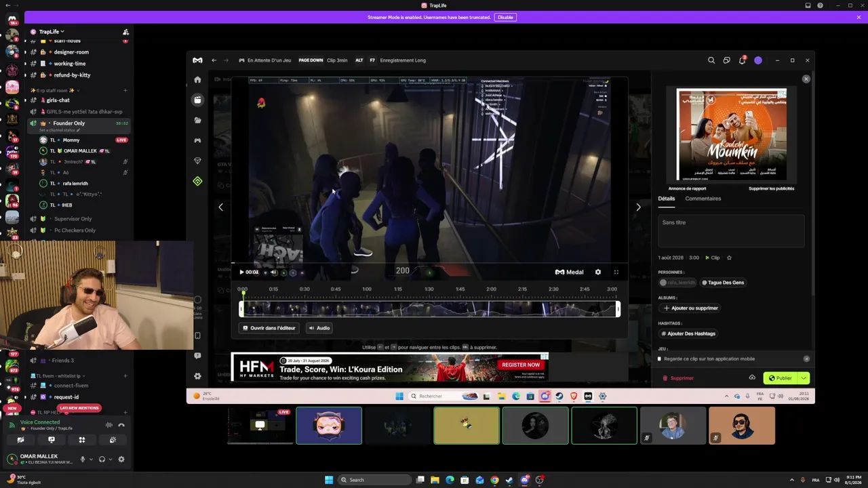868x488 pixels.
Task: Click the clip timeline thumbnail strip
Action: pos(430,309)
